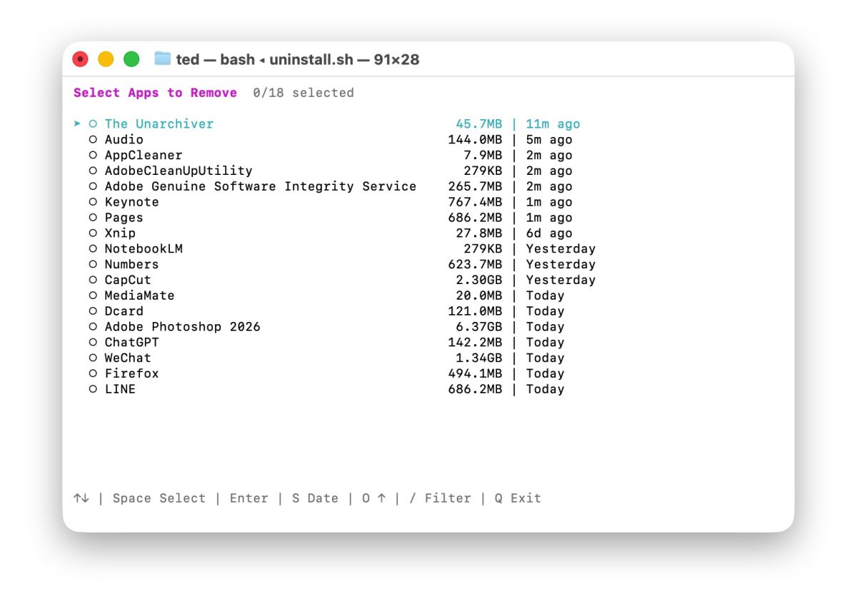Screen dimensions: 857x616
Task: Click the 6.37GB size of Photoshop
Action: click(479, 327)
